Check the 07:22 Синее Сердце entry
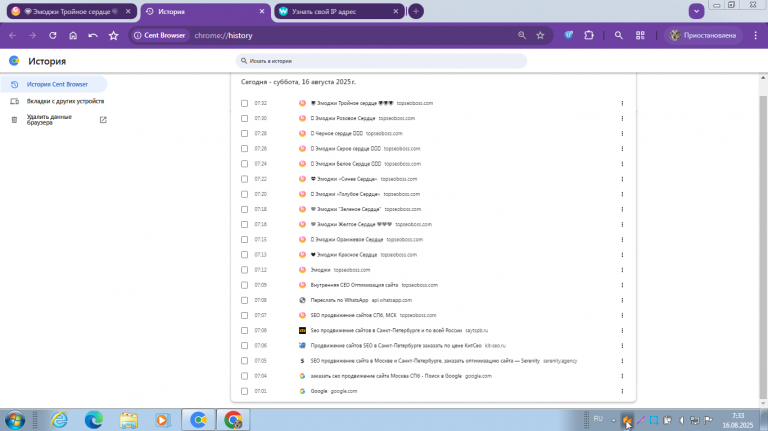This screenshot has height=431, width=768. 244,179
